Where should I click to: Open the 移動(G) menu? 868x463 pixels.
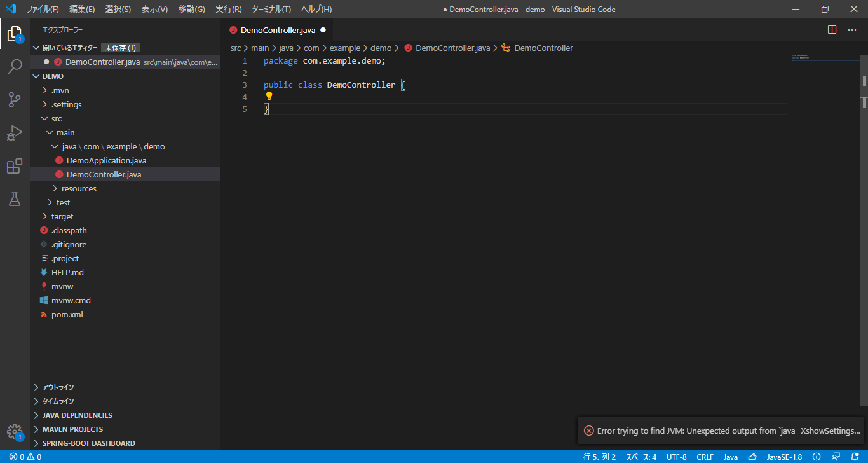(191, 10)
